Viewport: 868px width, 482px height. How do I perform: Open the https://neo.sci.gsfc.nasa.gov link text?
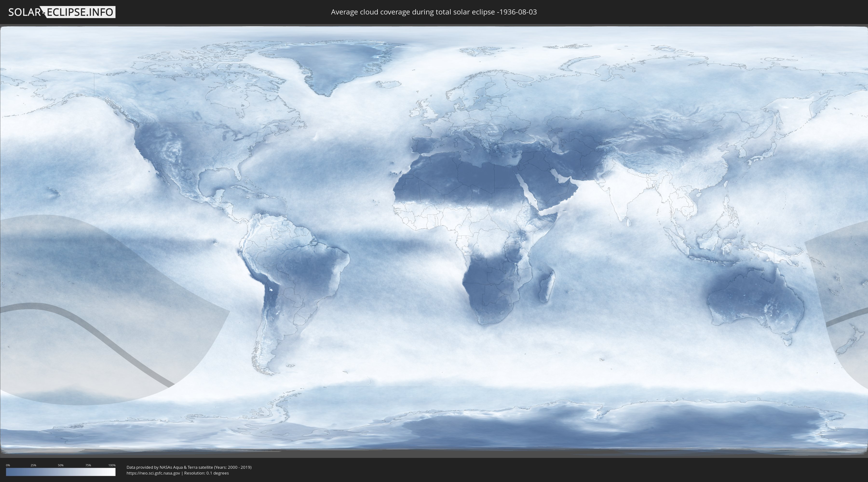tap(153, 473)
